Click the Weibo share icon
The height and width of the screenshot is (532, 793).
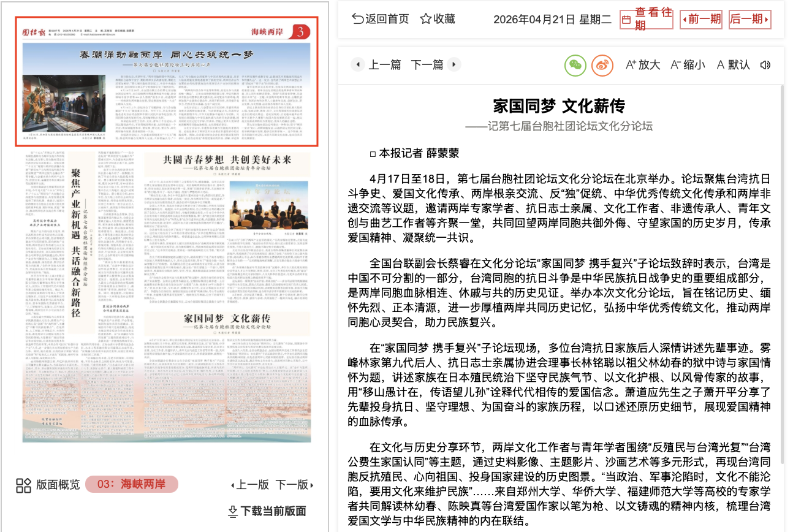(602, 65)
